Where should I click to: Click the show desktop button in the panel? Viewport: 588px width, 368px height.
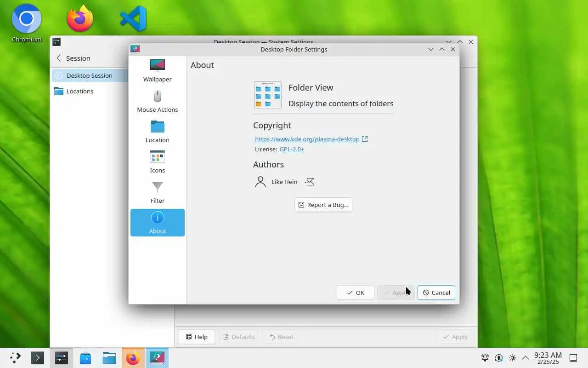573,358
